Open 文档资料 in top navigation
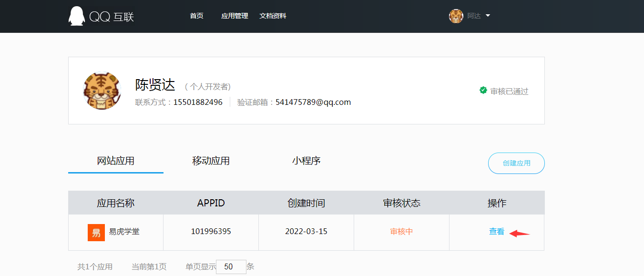Viewport: 644px width, 276px height. click(273, 16)
